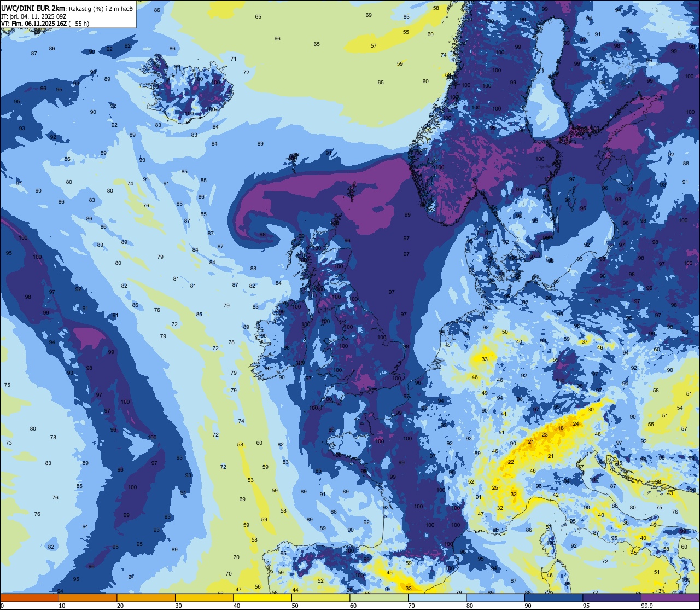Click the title "UWC/DINI EUR 2km"

(34, 9)
